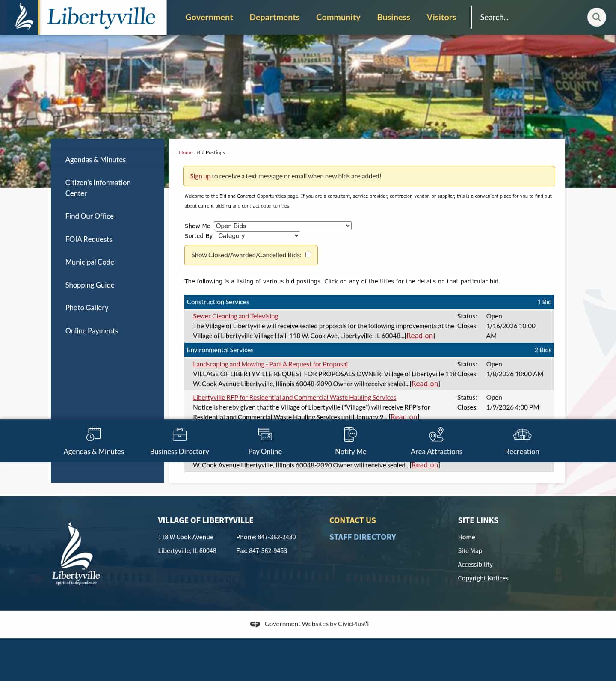Click the CivicPlus logo icon in the footer
616x681 pixels.
click(x=255, y=624)
